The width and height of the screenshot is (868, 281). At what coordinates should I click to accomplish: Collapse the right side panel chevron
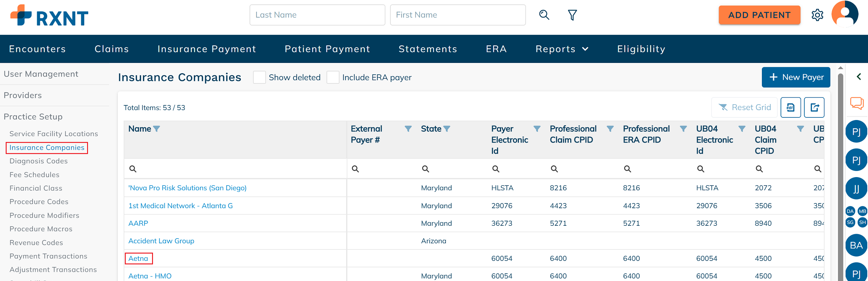(859, 76)
